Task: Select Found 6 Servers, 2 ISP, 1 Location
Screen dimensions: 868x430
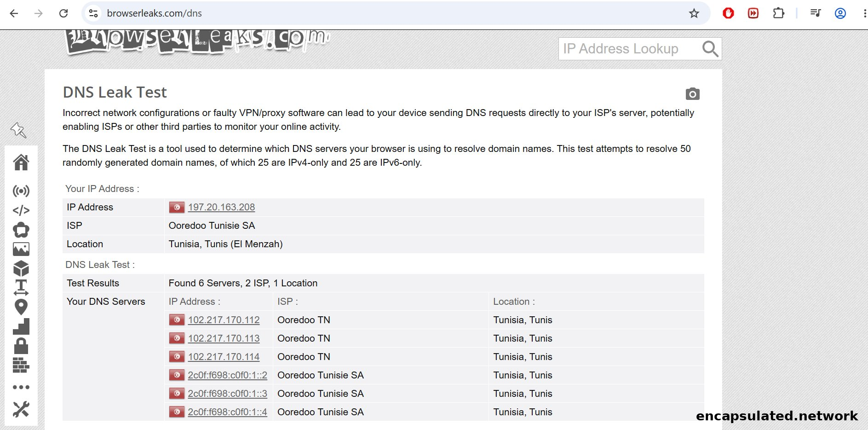Action: click(x=243, y=283)
